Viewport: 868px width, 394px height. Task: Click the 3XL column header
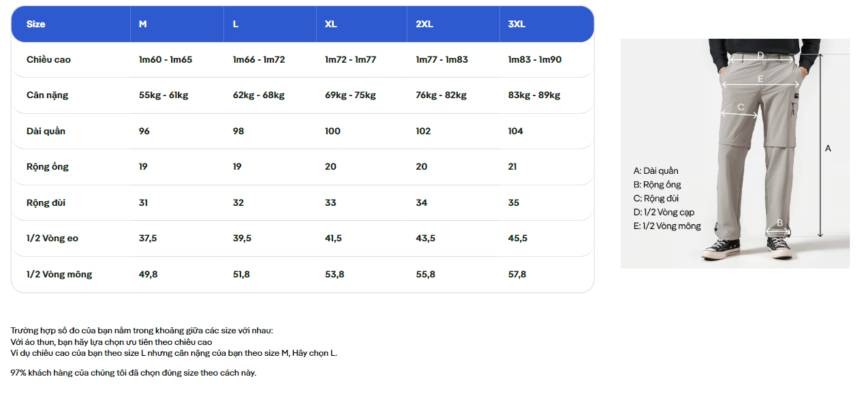click(516, 24)
